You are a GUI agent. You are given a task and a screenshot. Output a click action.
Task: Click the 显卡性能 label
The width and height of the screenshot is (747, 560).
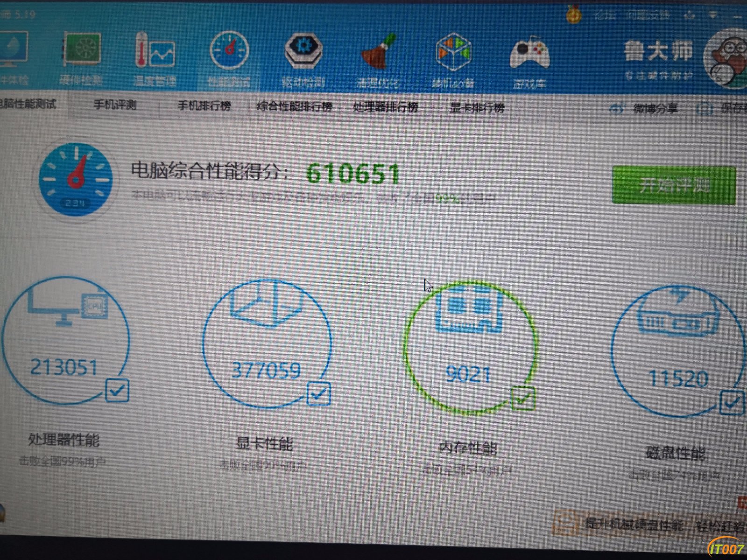click(x=265, y=443)
